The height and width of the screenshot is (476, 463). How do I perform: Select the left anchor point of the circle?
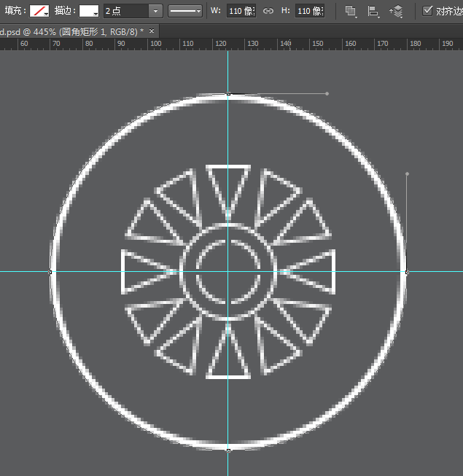click(50, 272)
